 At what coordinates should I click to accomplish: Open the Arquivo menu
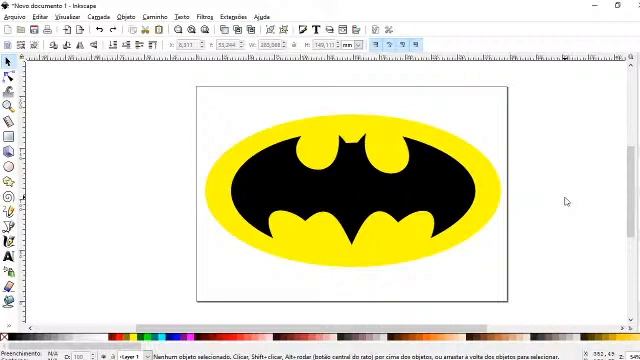tap(15, 17)
